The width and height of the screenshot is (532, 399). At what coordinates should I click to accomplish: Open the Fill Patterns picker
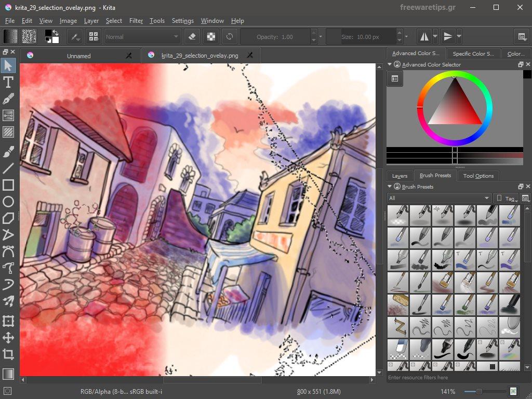(x=29, y=36)
